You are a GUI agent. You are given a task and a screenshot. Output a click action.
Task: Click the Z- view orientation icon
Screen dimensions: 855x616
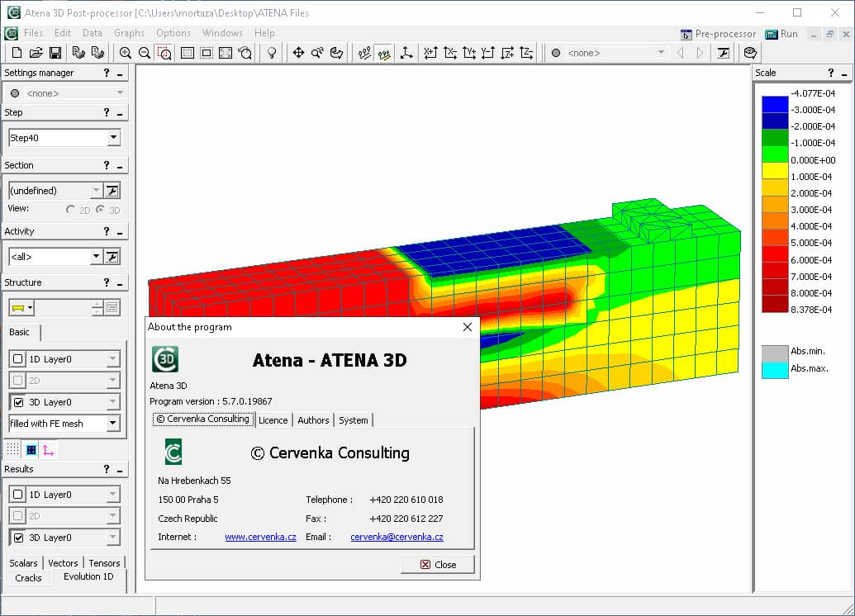[528, 52]
